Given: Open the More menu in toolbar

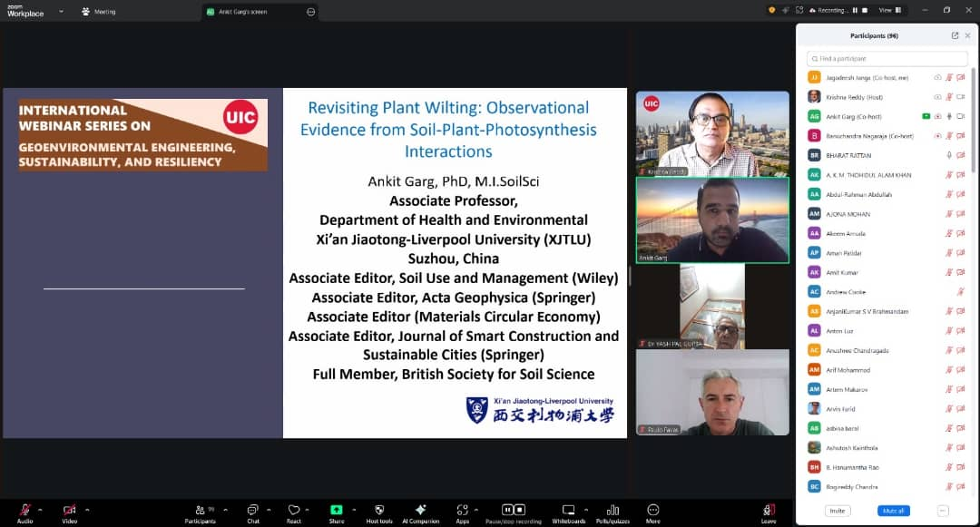Looking at the screenshot, I should (x=653, y=511).
